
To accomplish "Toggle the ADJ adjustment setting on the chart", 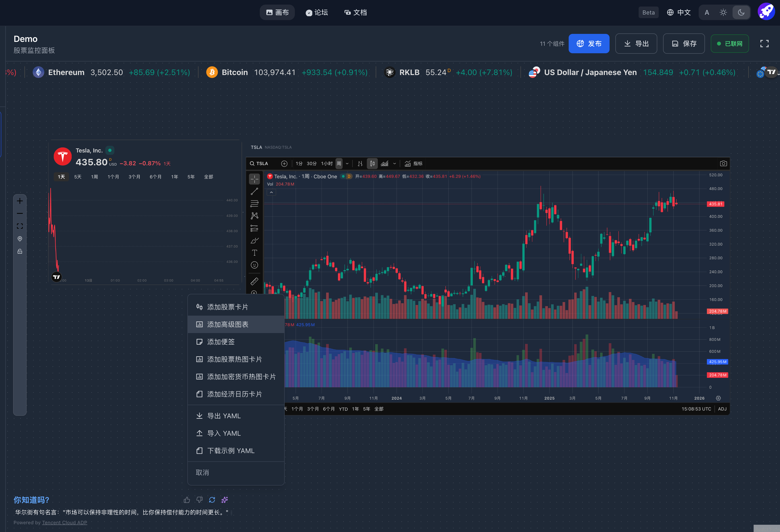I will coord(722,409).
